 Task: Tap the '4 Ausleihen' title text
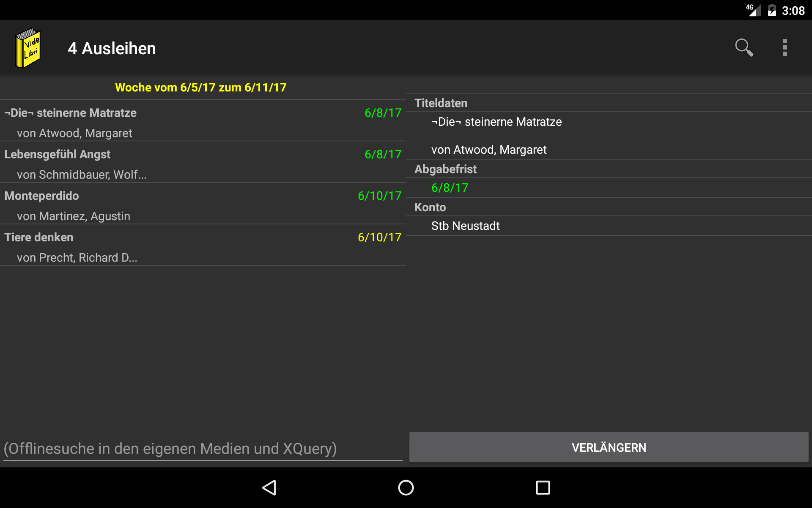112,49
